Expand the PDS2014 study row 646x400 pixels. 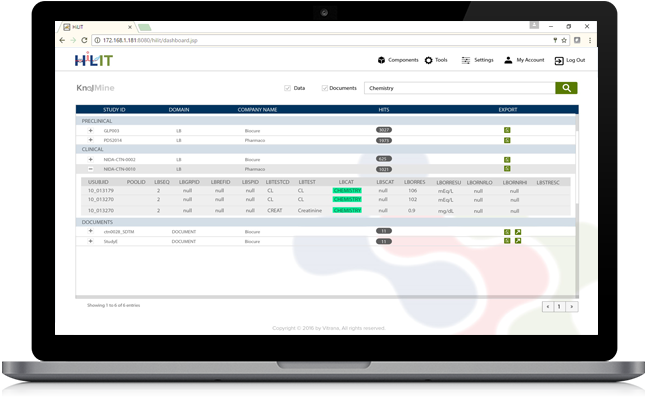click(90, 140)
